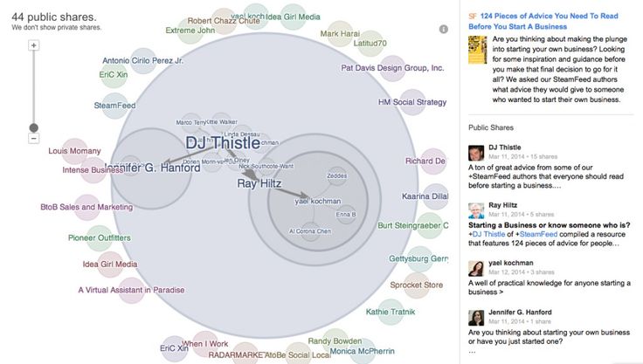Viewport: 643px width, 364px height.
Task: Click the Pat Davis Design Group, Inc. bubble
Action: click(x=392, y=68)
